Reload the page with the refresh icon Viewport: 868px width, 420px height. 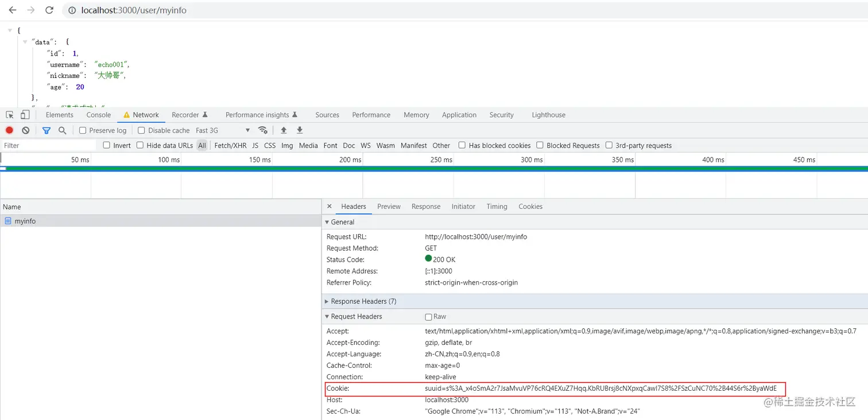tap(49, 10)
